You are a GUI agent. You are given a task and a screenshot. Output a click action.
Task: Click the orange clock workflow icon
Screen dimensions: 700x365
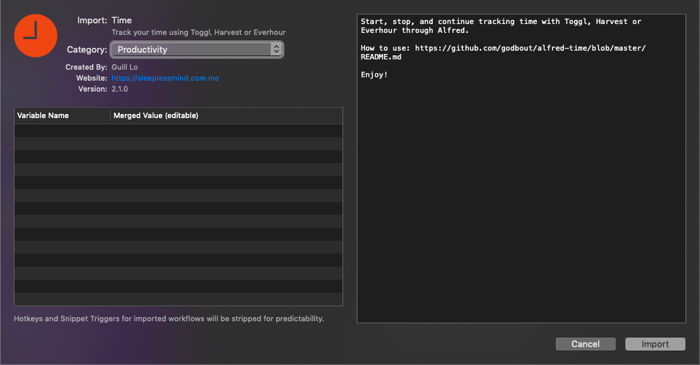[36, 36]
